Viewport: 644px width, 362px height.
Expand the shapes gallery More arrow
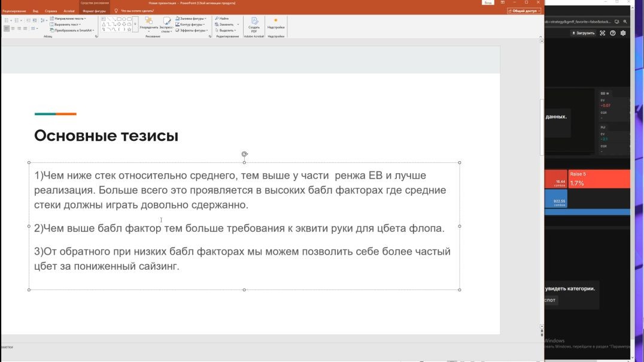click(135, 24)
